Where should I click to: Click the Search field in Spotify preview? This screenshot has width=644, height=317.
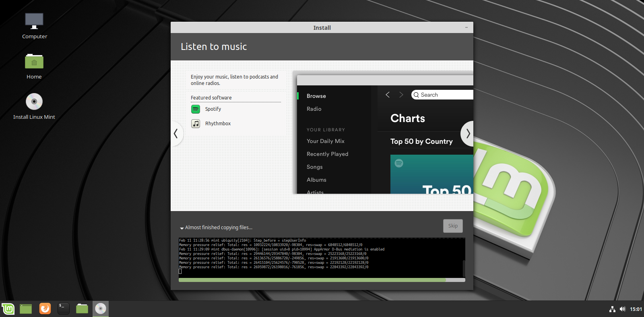click(442, 95)
